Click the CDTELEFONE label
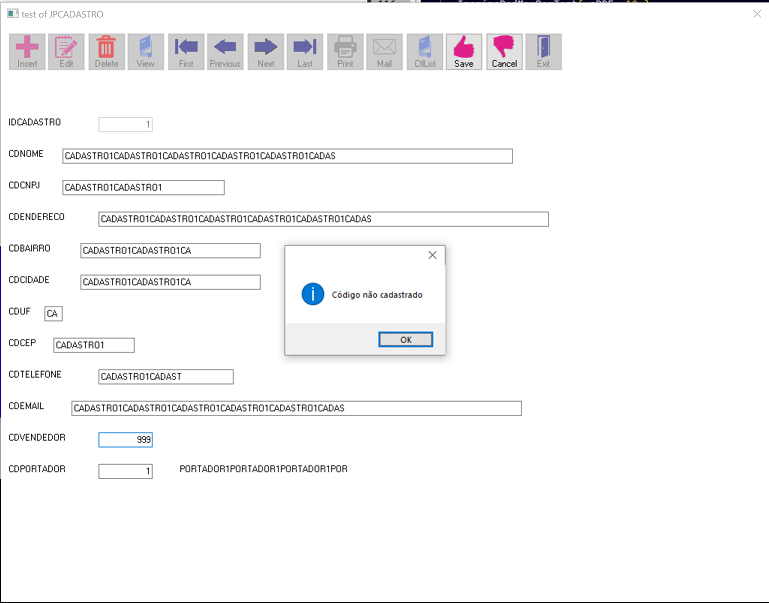The height and width of the screenshot is (603, 769). click(35, 375)
